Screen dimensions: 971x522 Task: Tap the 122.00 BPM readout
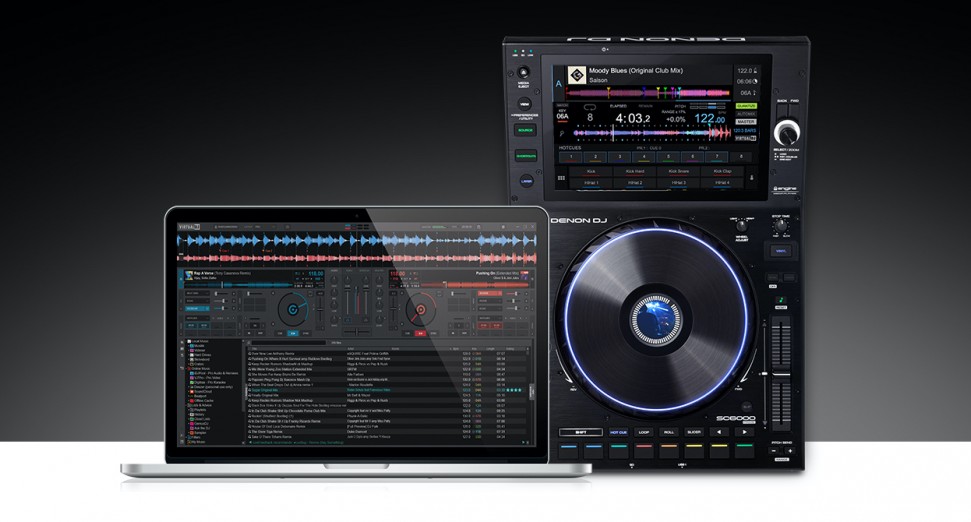(710, 118)
